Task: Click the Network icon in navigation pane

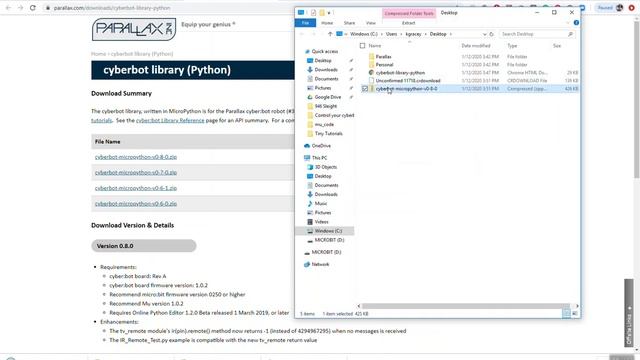Action: tap(307, 264)
